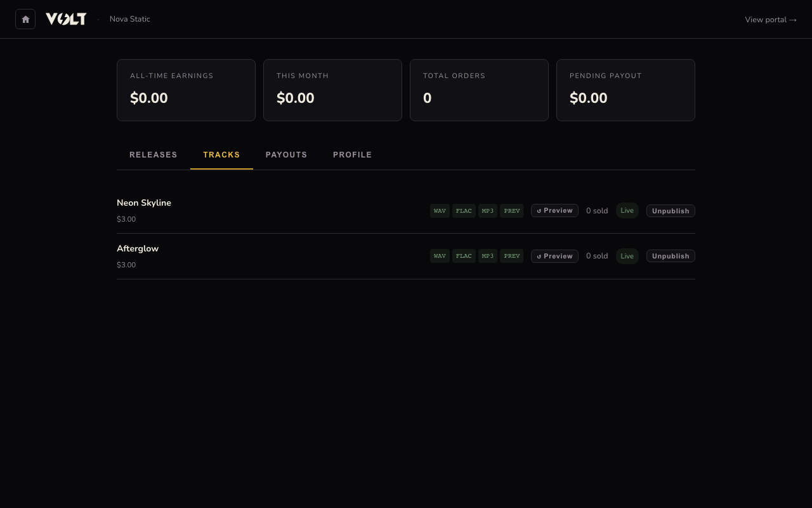Click the WAV badge for Afterglow

440,257
